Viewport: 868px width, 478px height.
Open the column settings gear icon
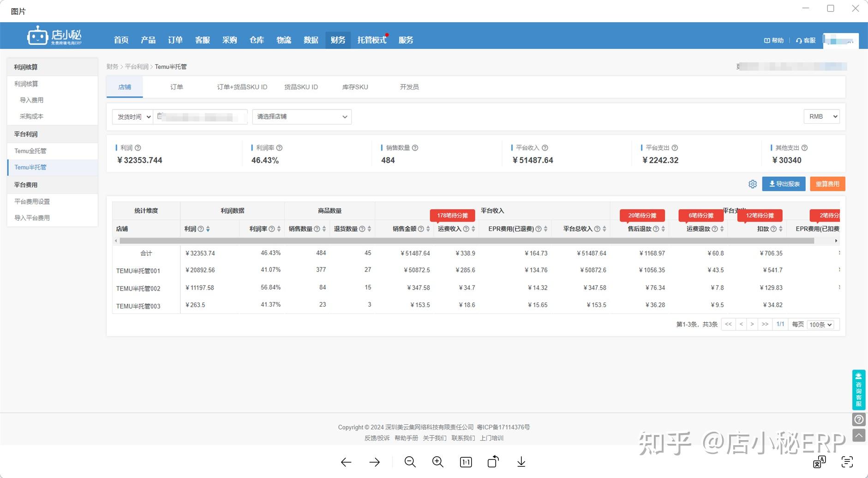tap(753, 184)
